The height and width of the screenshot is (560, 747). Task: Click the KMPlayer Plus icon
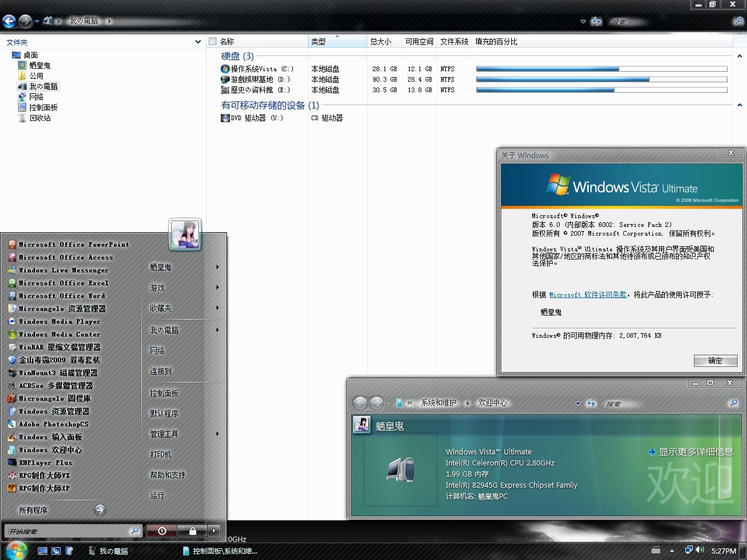pos(12,463)
